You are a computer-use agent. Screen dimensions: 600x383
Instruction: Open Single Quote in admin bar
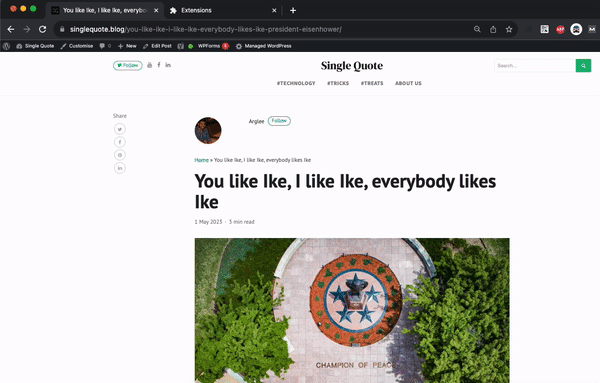pos(35,46)
